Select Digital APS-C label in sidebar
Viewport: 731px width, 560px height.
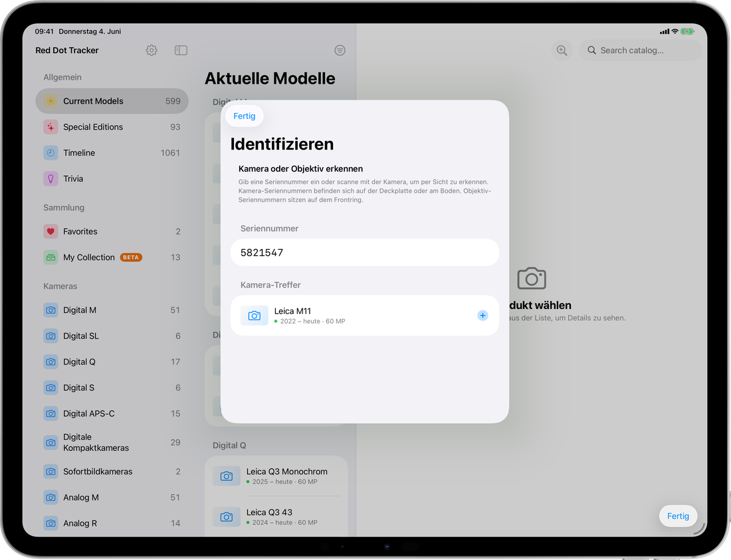[89, 414]
